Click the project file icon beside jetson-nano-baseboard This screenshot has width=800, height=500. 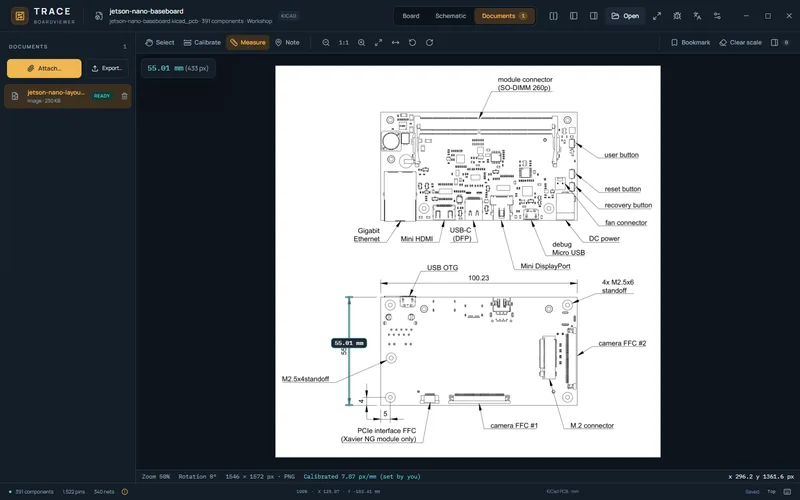(x=98, y=16)
